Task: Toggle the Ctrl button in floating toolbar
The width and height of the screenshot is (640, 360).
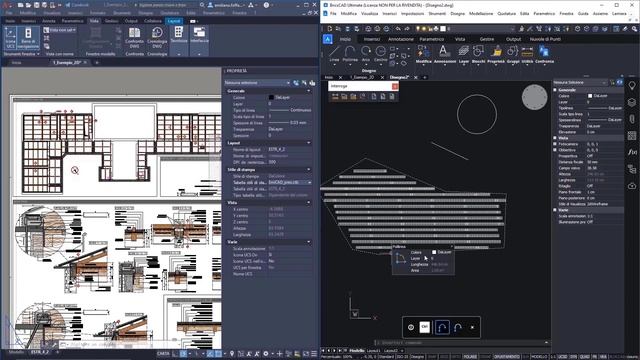Action: (x=424, y=327)
